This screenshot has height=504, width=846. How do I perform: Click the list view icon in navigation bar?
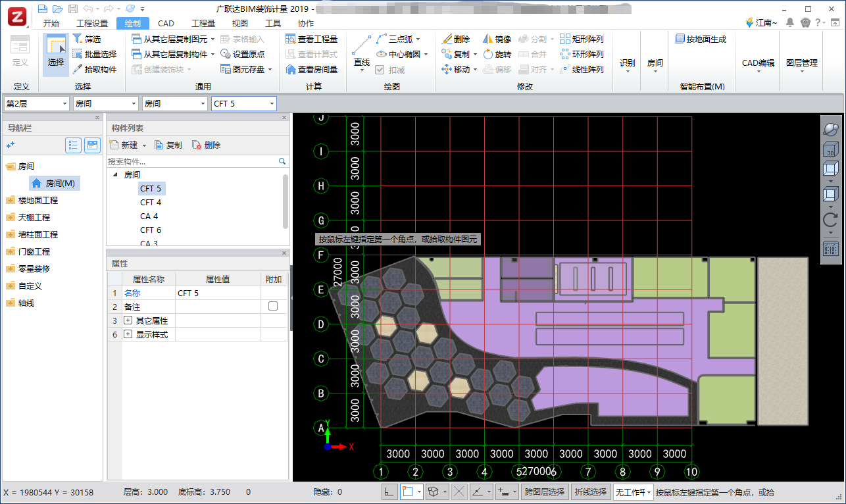pos(74,145)
